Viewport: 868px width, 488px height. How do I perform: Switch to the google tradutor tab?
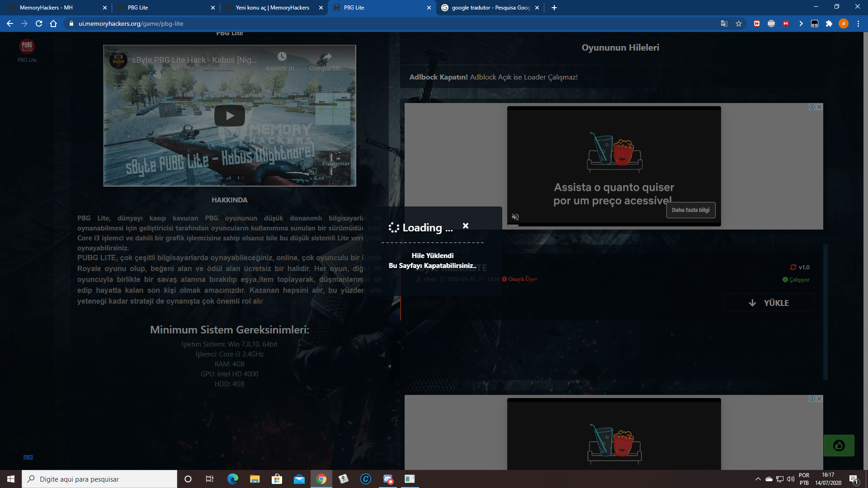(x=491, y=8)
